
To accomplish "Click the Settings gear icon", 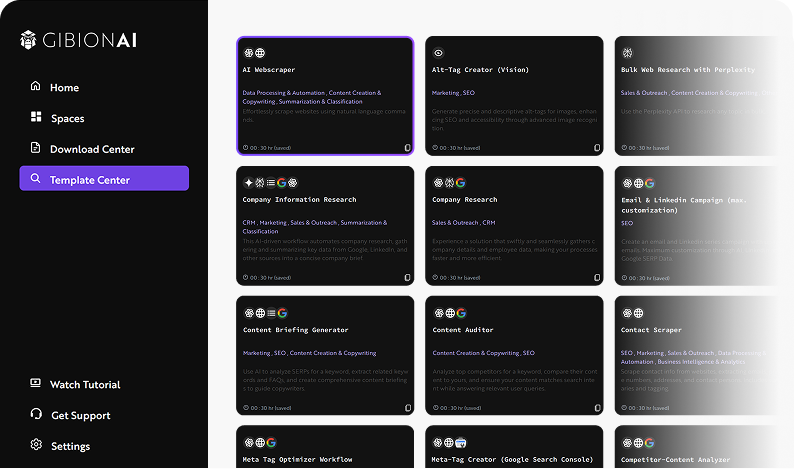I will [36, 446].
